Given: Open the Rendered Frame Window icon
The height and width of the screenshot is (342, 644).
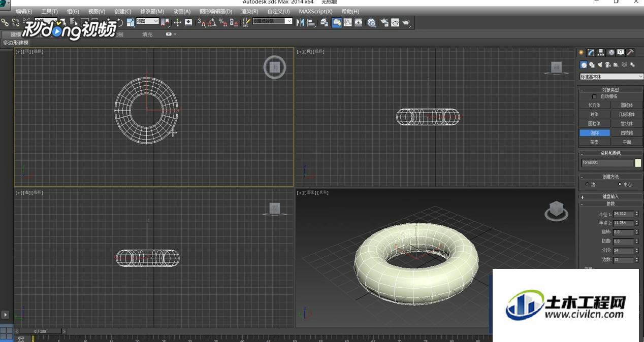Looking at the screenshot, I should tap(395, 22).
